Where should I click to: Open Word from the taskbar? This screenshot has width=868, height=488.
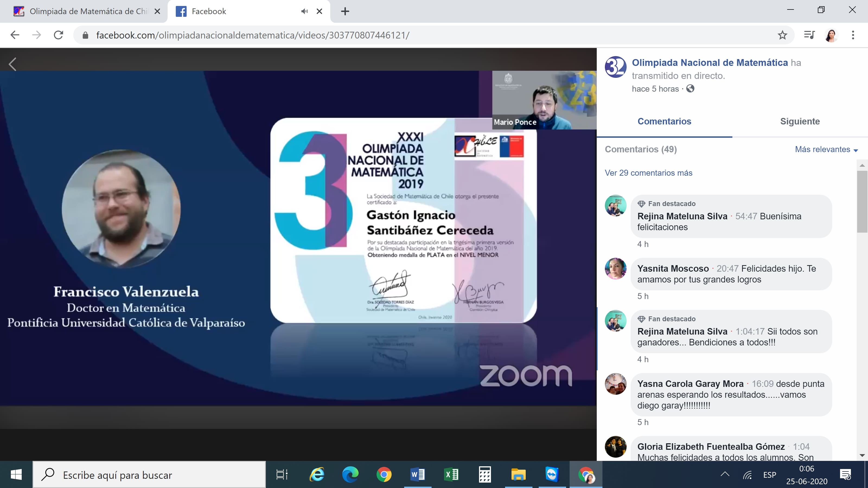coord(417,475)
